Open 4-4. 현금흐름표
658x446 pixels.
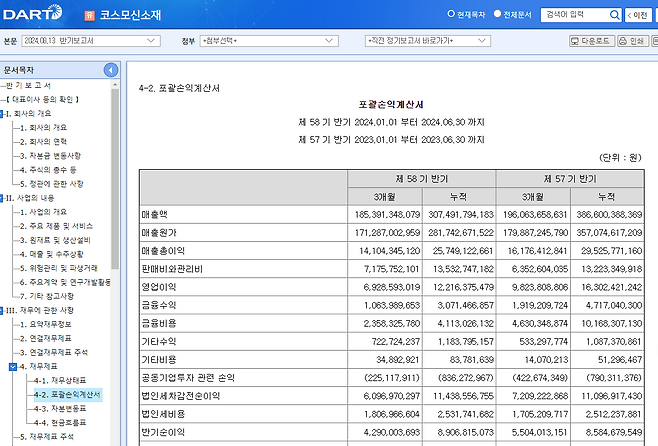[60, 423]
